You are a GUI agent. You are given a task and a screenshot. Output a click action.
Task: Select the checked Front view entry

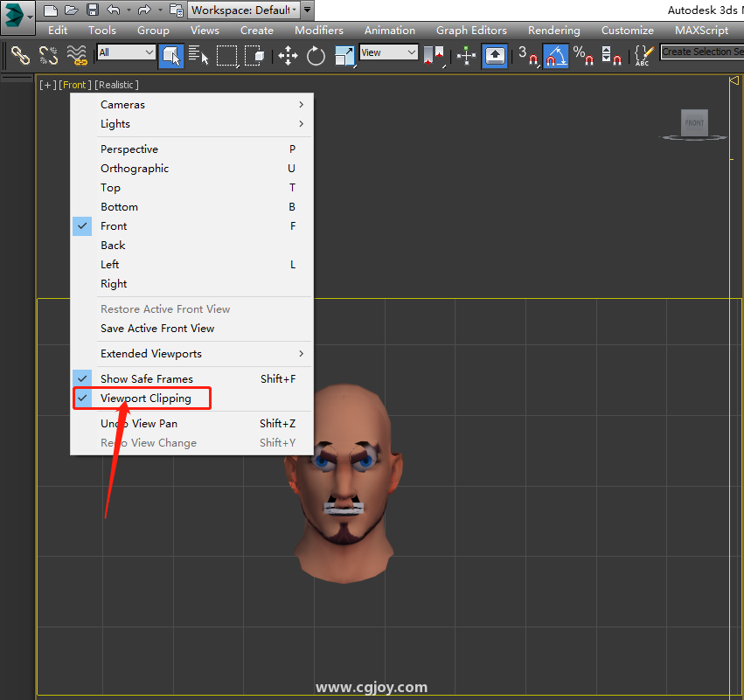point(191,226)
